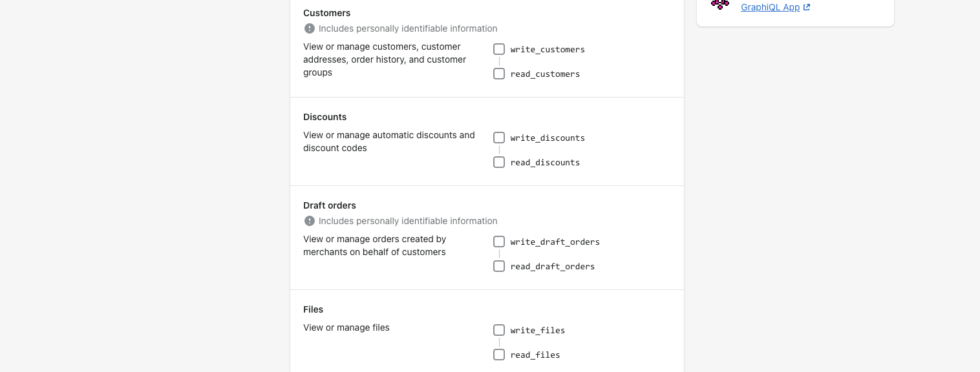This screenshot has height=372, width=980.
Task: Check the write_discounts scope box
Action: click(499, 138)
